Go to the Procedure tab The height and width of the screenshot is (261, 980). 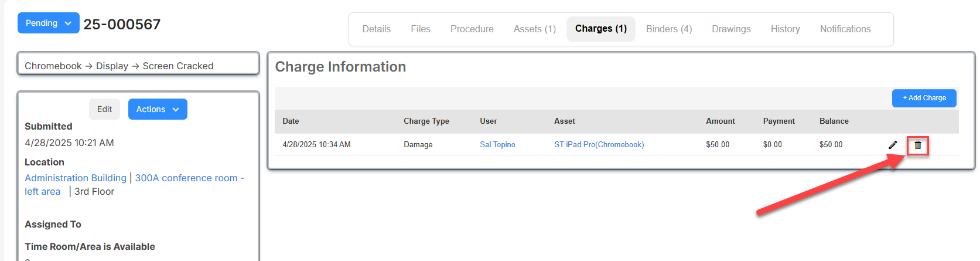tap(472, 29)
